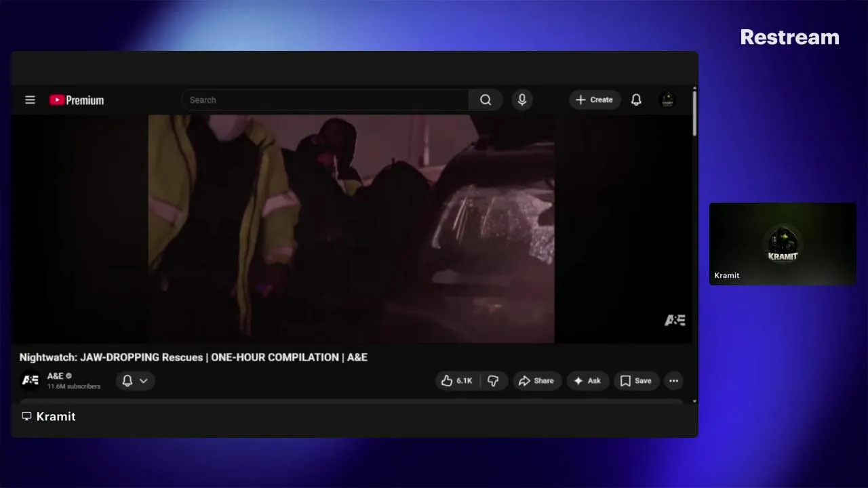Open the three-dot more actions menu
This screenshot has width=868, height=488.
[673, 381]
